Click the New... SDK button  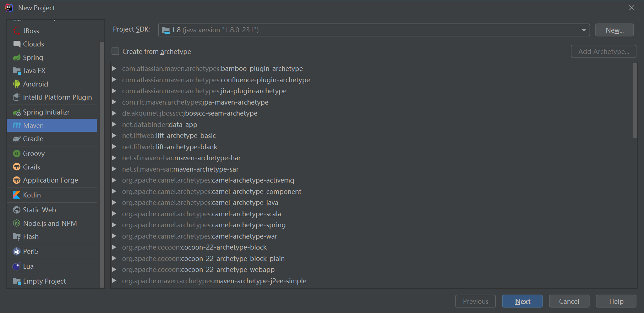tap(615, 30)
